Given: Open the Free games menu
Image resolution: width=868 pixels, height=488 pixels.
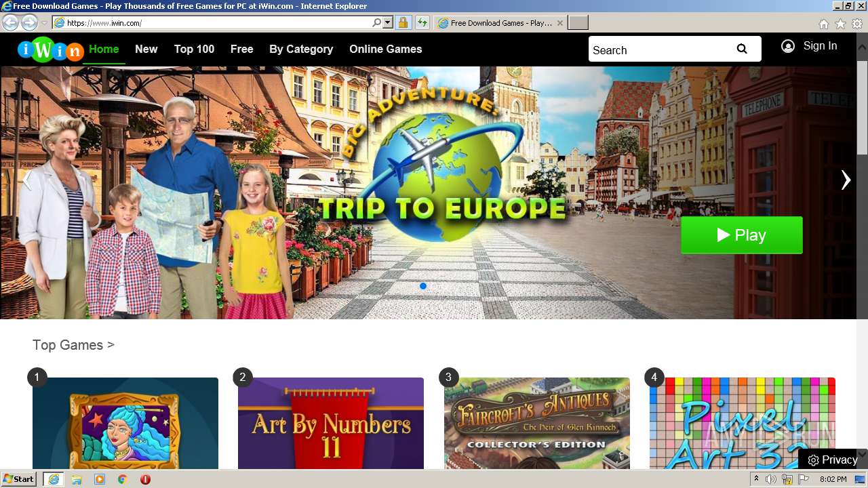Looking at the screenshot, I should click(241, 49).
